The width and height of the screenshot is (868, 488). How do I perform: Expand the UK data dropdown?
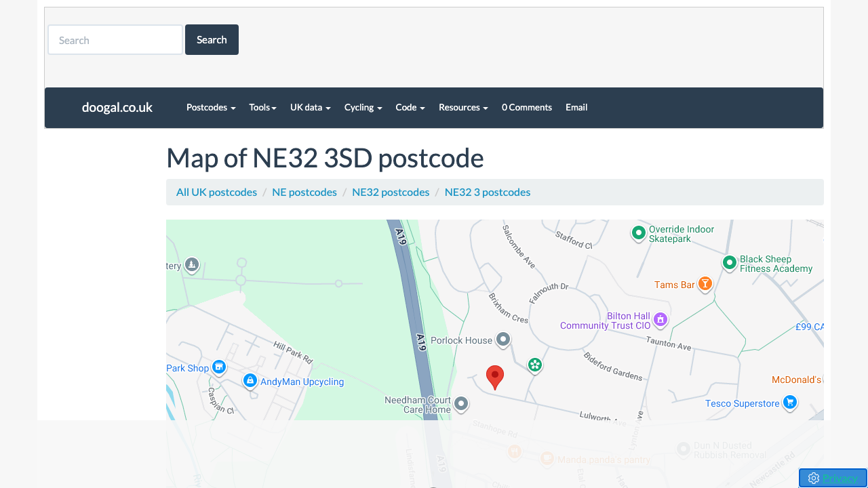pyautogui.click(x=310, y=107)
